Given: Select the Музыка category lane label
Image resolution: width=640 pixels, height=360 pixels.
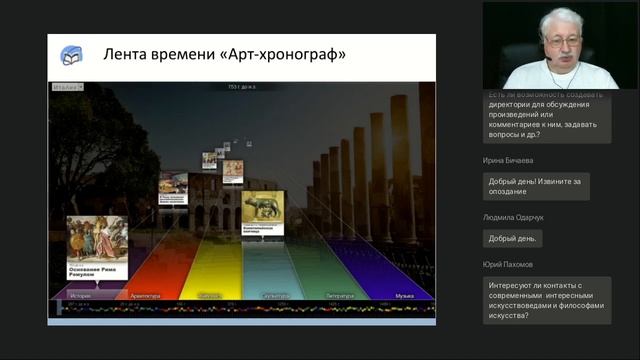Looking at the screenshot, I should 404,296.
